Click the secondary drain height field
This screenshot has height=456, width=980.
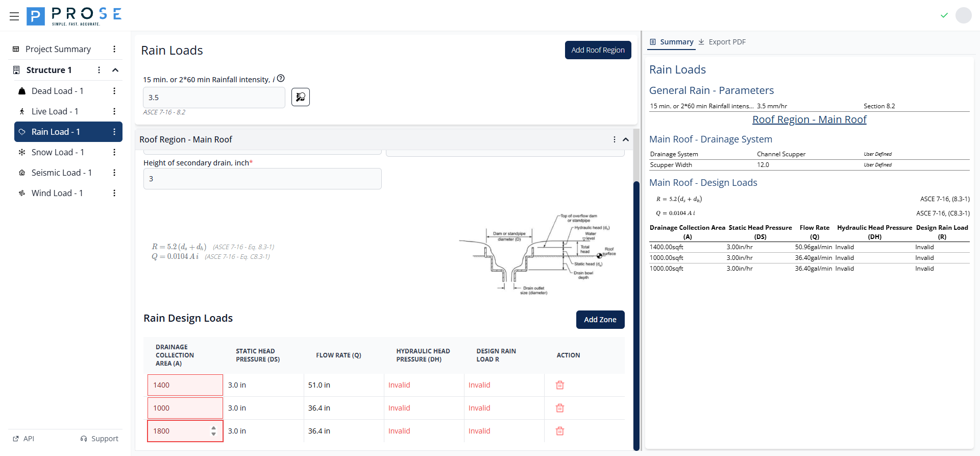(x=262, y=179)
